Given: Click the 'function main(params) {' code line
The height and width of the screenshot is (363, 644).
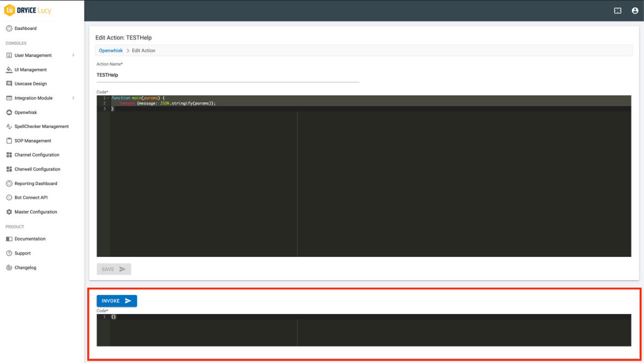Looking at the screenshot, I should [x=138, y=98].
